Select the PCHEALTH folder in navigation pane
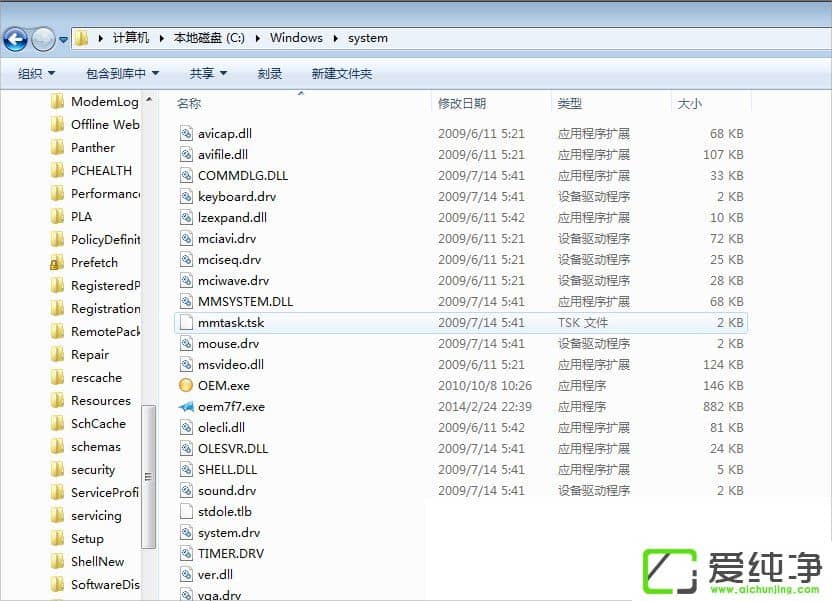Image resolution: width=832 pixels, height=601 pixels. [91, 170]
